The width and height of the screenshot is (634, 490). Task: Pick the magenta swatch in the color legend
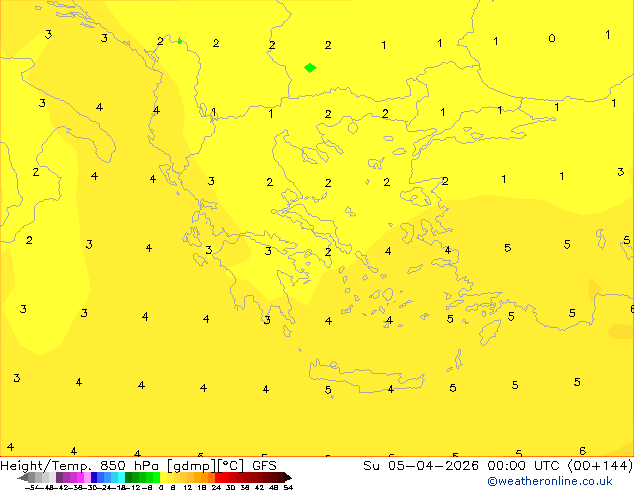coord(80,477)
